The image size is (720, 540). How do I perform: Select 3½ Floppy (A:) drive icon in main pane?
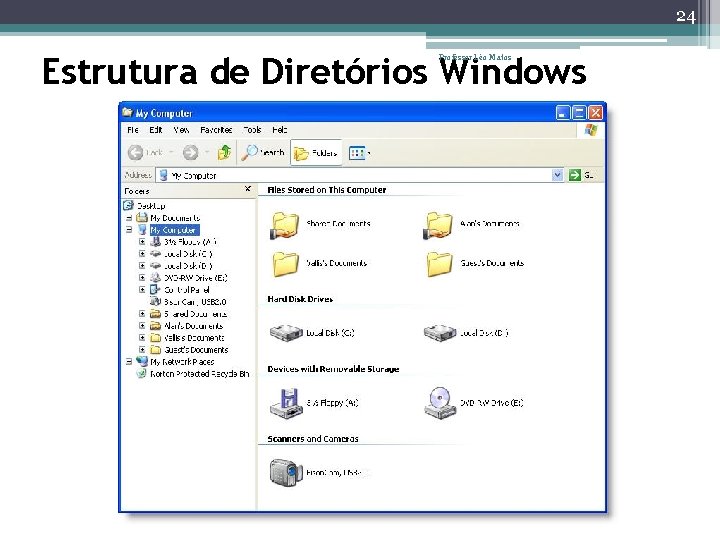286,403
